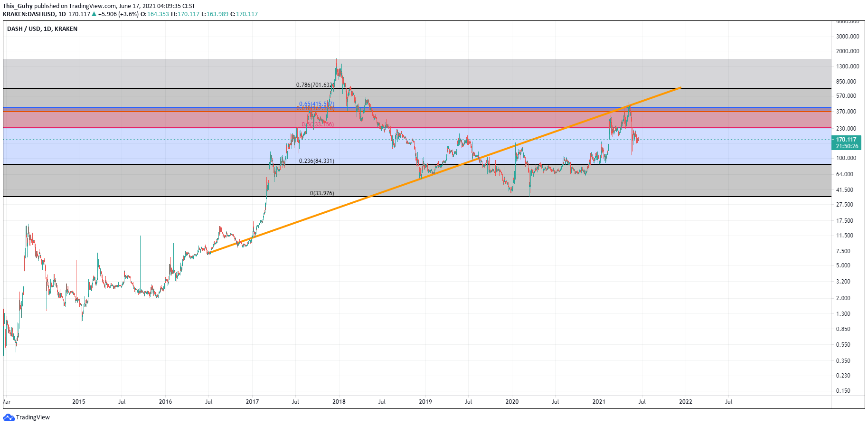Select the orange 0.618(367.328) Fibonacci label
Screen dimensions: 868x426
click(315, 109)
